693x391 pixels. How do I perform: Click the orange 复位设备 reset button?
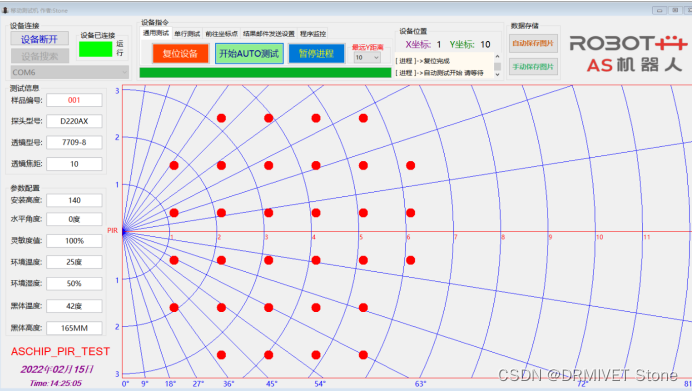click(x=180, y=53)
